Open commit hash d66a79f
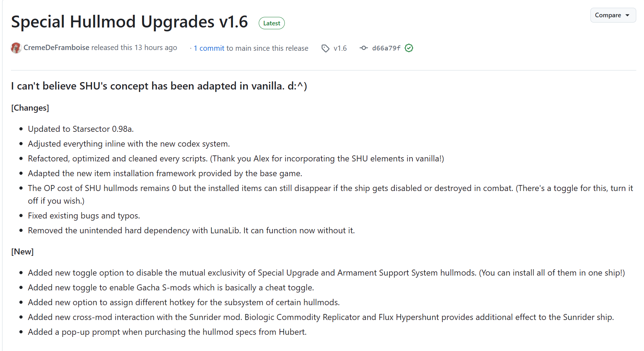Viewport: 644px width, 351px height. pyautogui.click(x=386, y=48)
